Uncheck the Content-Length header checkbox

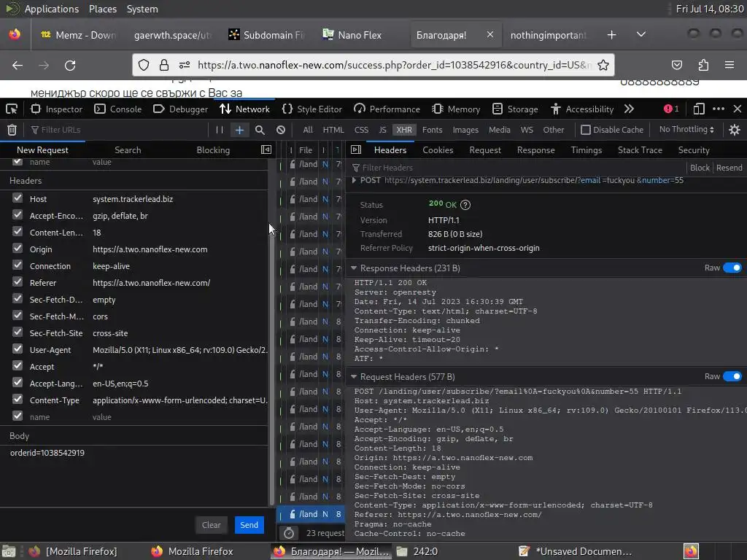(18, 231)
